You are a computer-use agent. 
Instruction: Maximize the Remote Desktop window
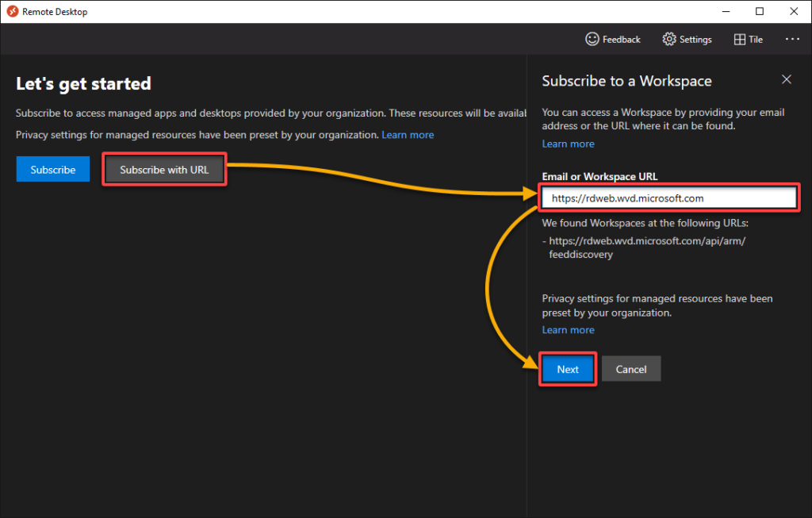[x=760, y=11]
